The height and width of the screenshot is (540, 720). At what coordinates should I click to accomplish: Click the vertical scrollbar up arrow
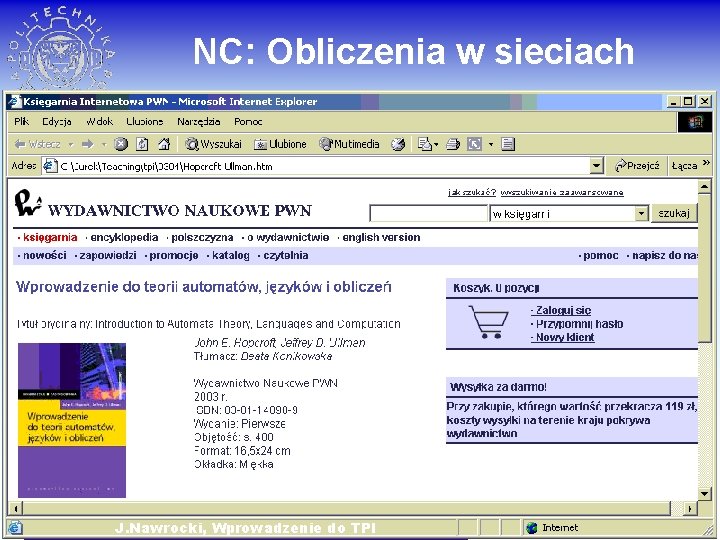click(x=704, y=187)
